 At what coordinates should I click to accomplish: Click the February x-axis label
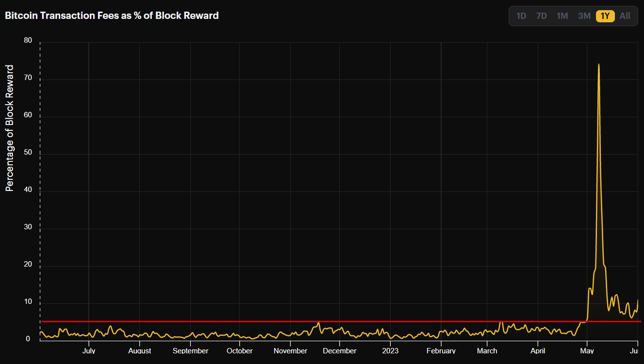(441, 351)
